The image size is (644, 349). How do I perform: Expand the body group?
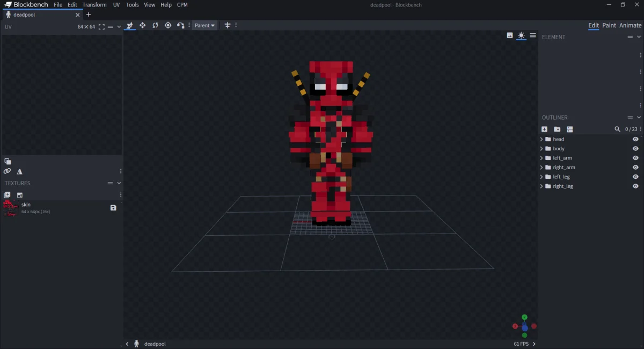pos(541,149)
